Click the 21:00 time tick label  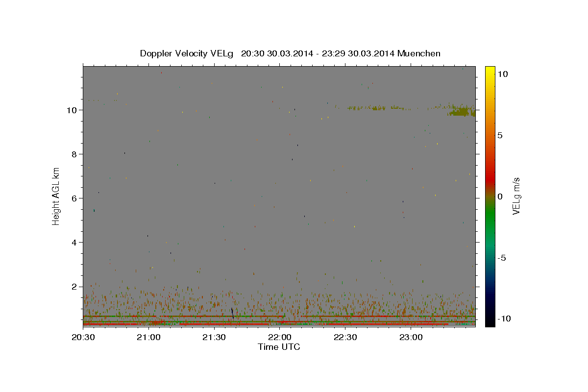pos(148,337)
